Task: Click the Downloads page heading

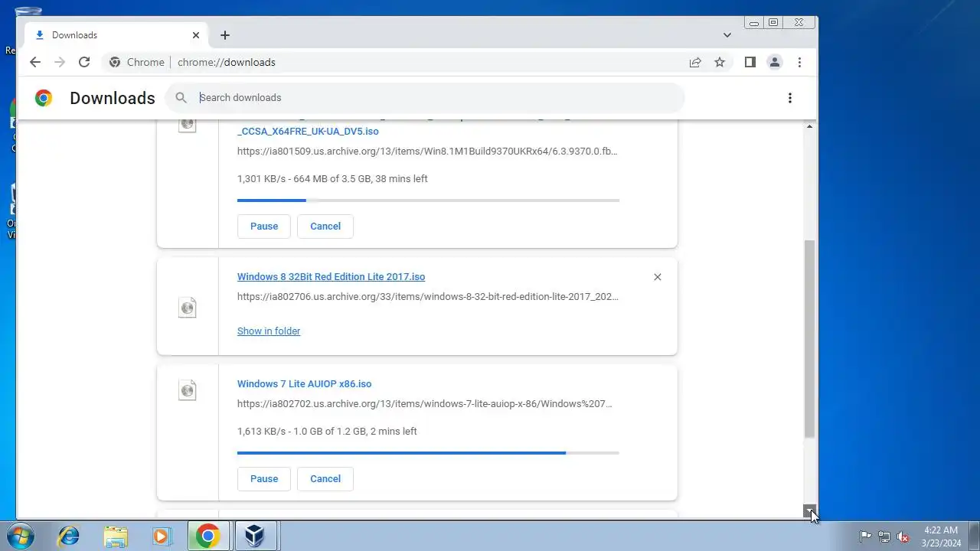Action: pyautogui.click(x=113, y=98)
